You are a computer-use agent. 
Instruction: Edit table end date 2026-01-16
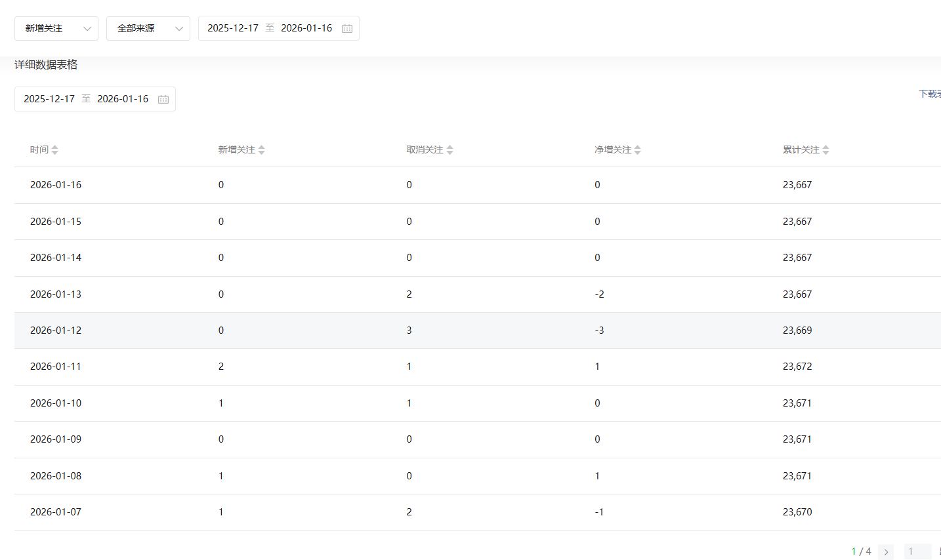pos(123,99)
